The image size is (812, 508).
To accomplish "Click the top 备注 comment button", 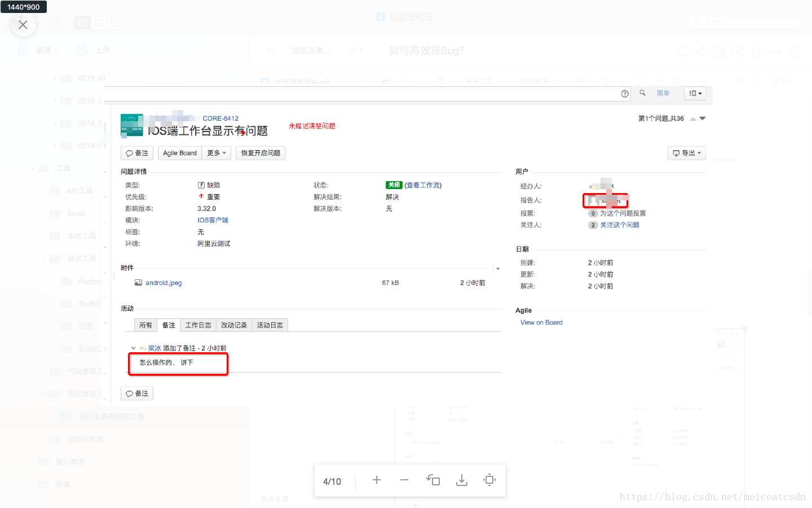I will pyautogui.click(x=137, y=153).
